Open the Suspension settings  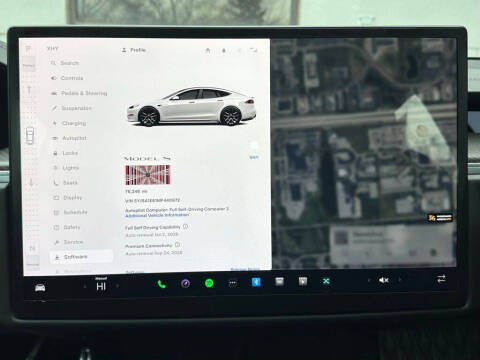coord(72,108)
